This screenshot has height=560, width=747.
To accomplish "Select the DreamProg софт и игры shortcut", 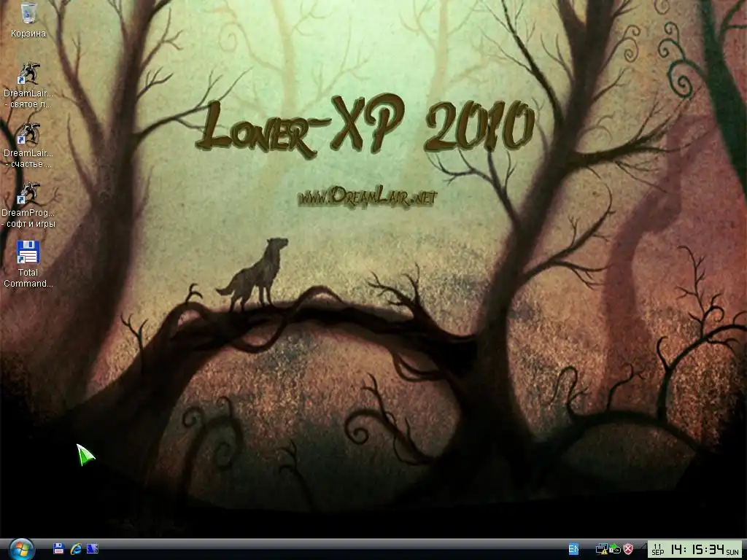I will point(28,205).
